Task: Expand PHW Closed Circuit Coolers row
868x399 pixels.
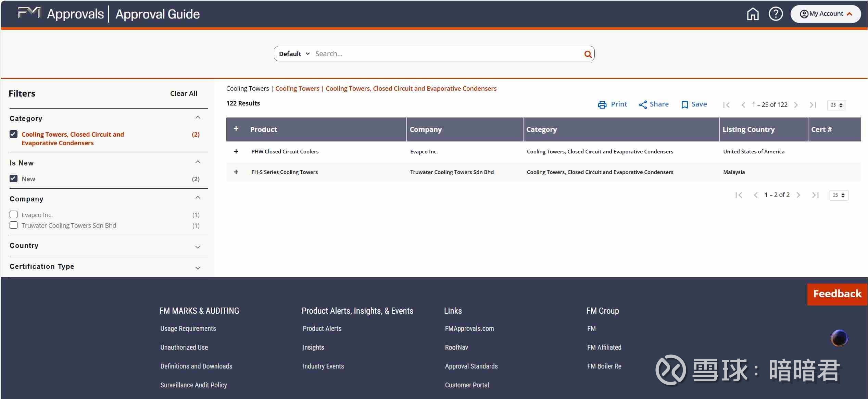Action: (x=236, y=151)
